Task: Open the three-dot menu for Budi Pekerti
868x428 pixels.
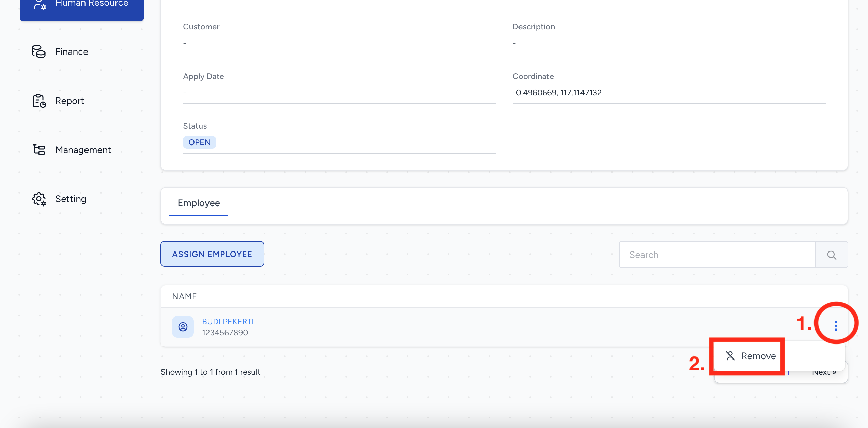Action: click(836, 325)
